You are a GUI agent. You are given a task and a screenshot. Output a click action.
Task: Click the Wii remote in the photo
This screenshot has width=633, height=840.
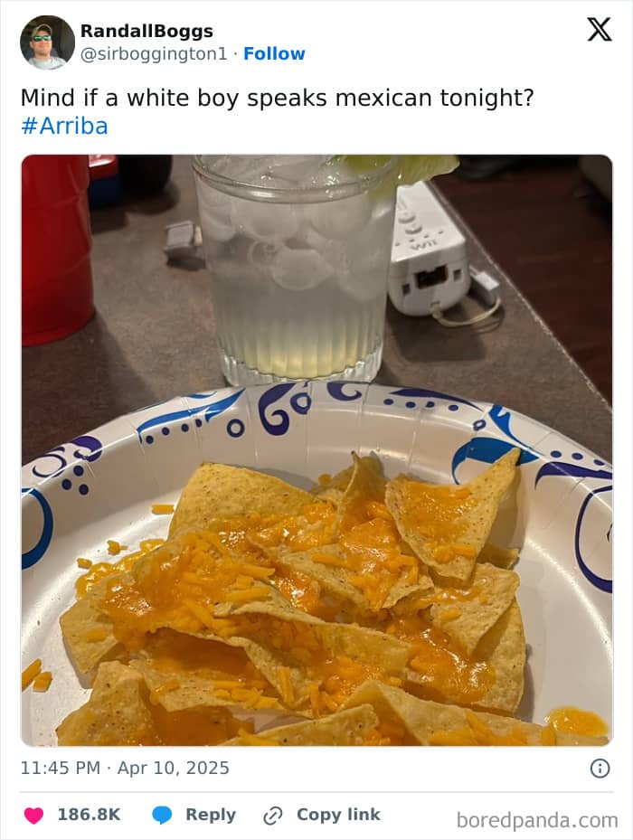pyautogui.click(x=429, y=250)
